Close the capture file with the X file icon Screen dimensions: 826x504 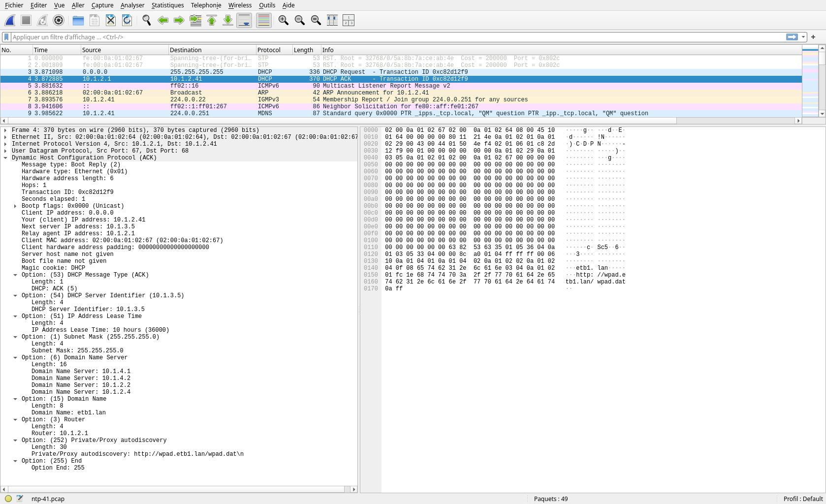point(111,20)
